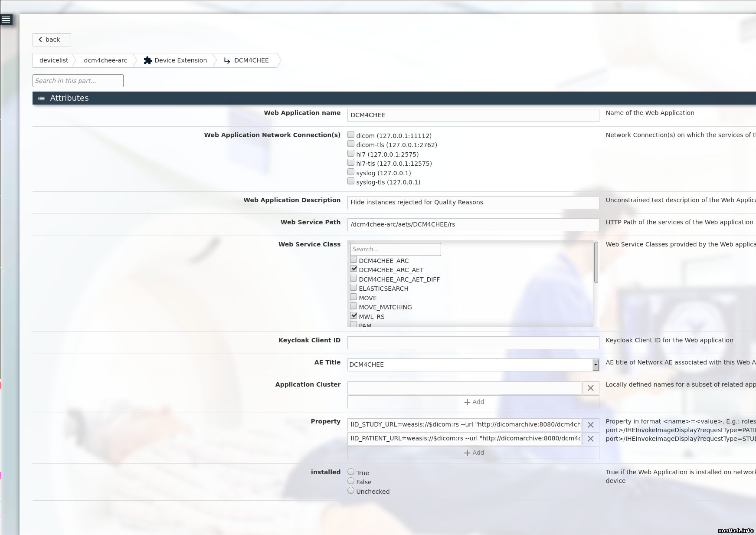Open the AE Title dropdown

tap(596, 365)
